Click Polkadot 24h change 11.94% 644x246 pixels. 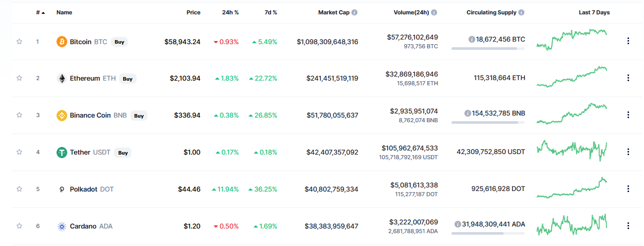coord(225,190)
